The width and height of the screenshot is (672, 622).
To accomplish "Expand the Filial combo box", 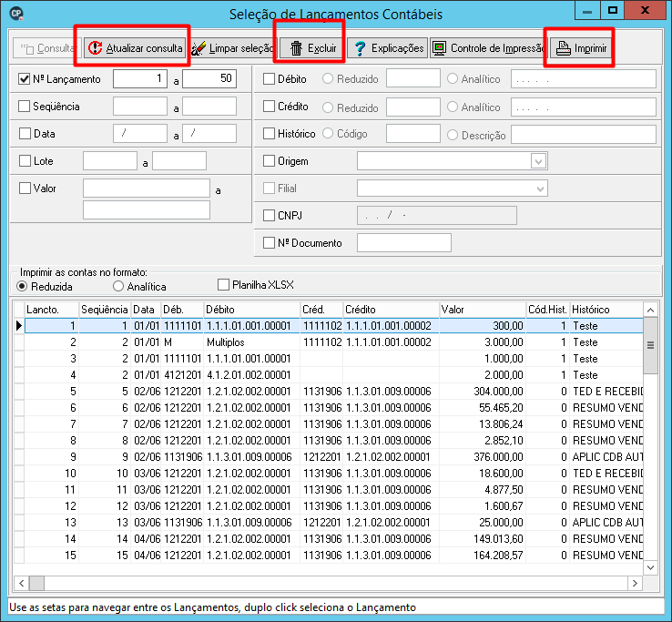I will pos(540,189).
